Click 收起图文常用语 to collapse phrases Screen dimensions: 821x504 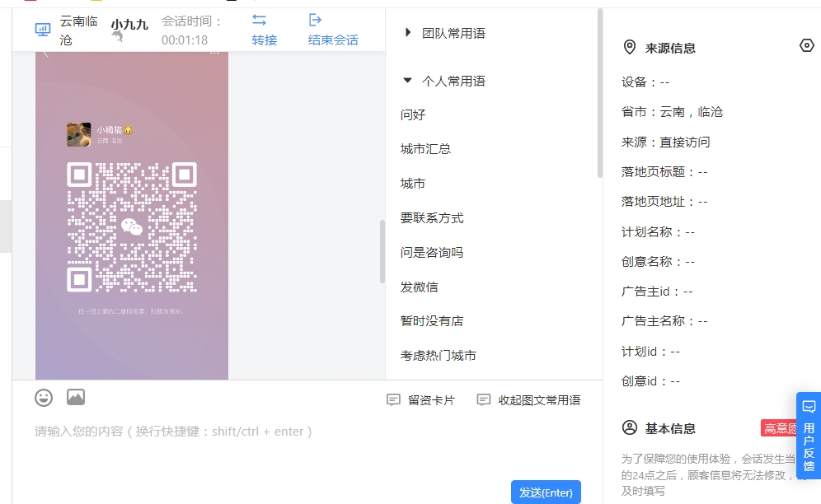click(x=539, y=400)
